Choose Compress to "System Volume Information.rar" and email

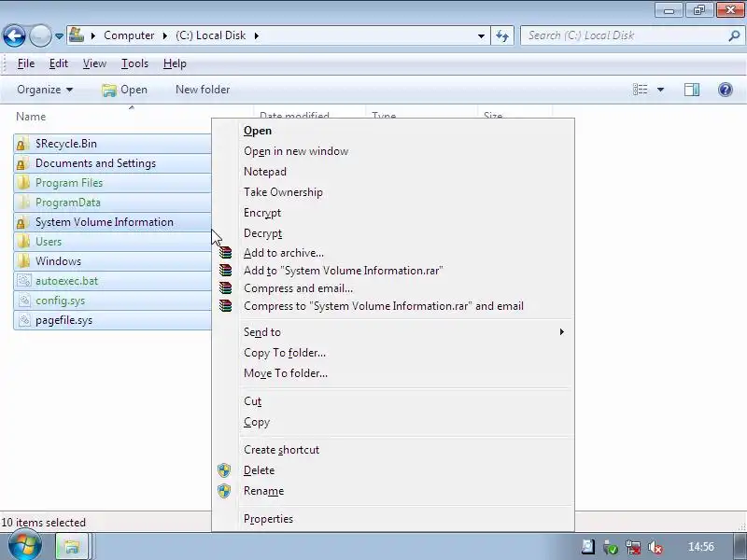click(393, 306)
